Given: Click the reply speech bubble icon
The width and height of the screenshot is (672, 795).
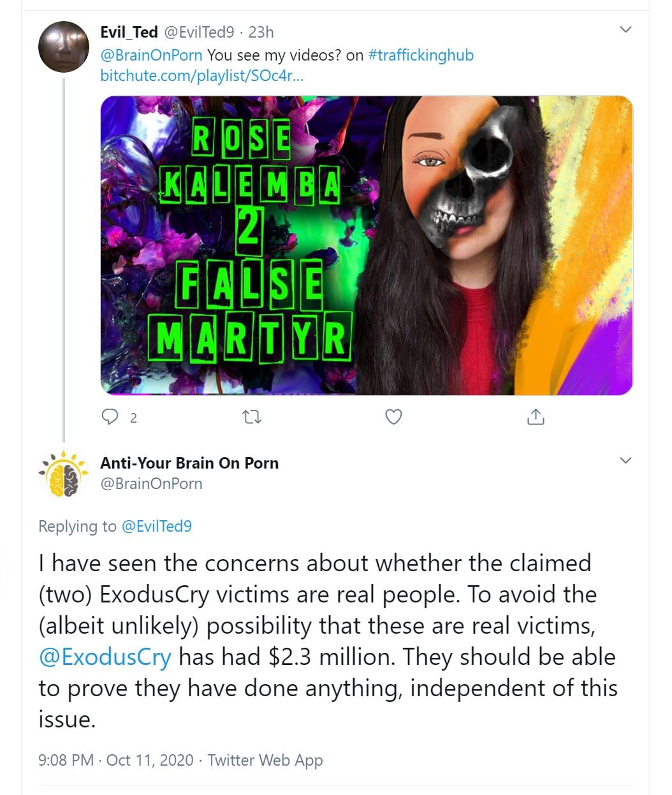Looking at the screenshot, I should tap(110, 417).
